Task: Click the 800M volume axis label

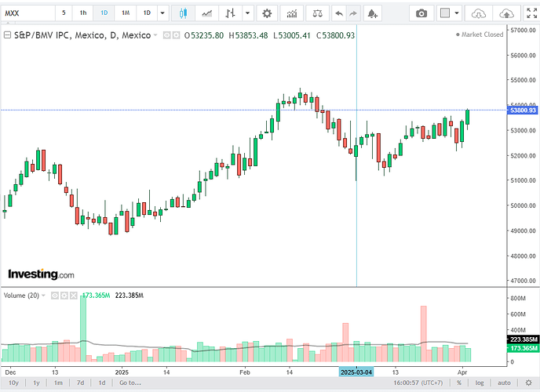Action: coord(518,298)
